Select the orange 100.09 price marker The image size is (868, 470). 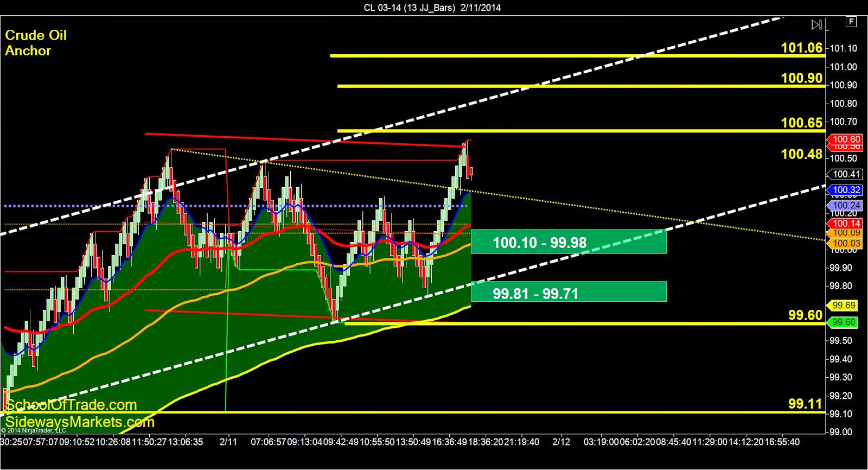coord(846,233)
